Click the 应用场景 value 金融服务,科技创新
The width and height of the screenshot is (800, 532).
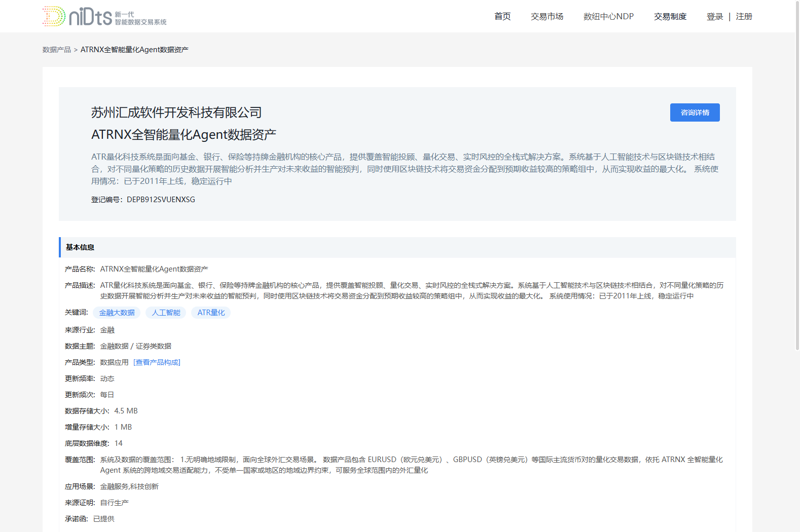[129, 486]
